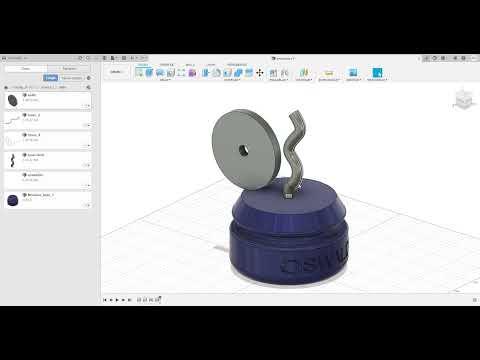Click the home icon in data panel breadcrumb
480x360 pixels.
pos(6,87)
